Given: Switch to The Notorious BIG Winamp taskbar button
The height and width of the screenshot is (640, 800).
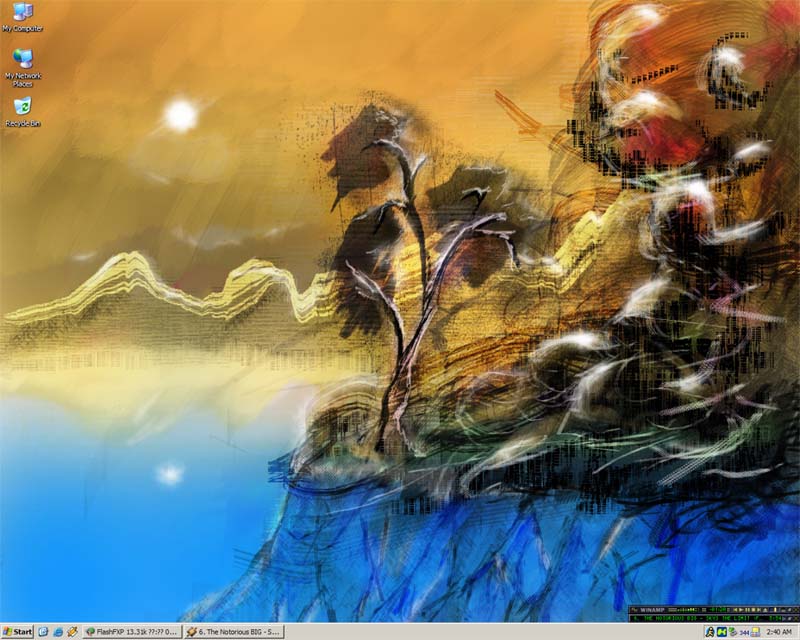Looking at the screenshot, I should coord(234,632).
